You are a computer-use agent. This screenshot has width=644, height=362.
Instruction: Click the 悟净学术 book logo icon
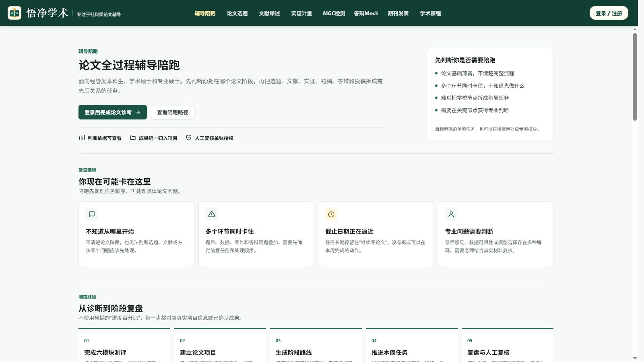click(14, 13)
